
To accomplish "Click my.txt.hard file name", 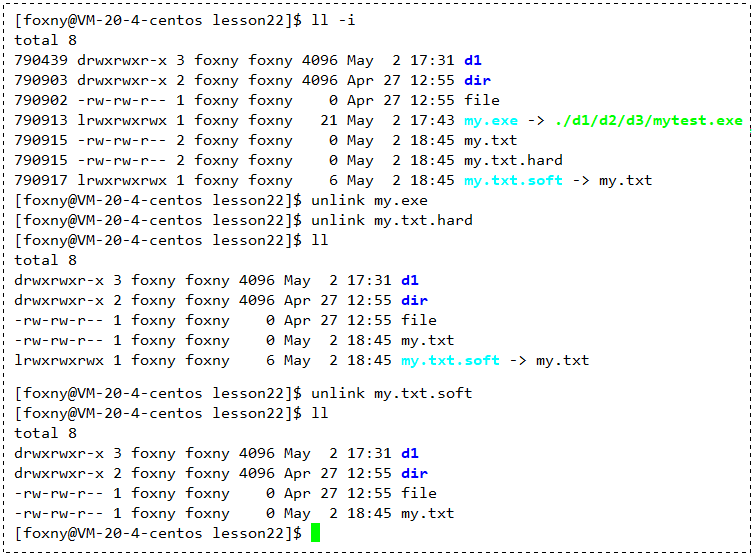I will pyautogui.click(x=513, y=160).
